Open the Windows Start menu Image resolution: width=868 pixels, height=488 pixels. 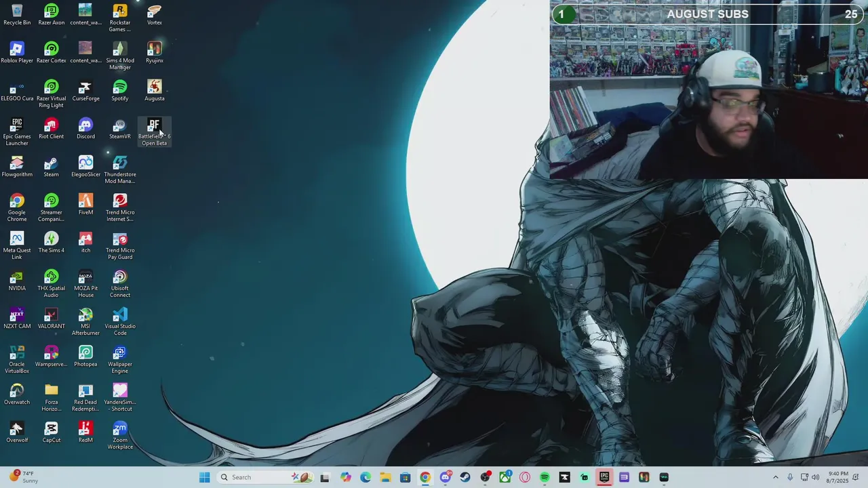coord(204,477)
